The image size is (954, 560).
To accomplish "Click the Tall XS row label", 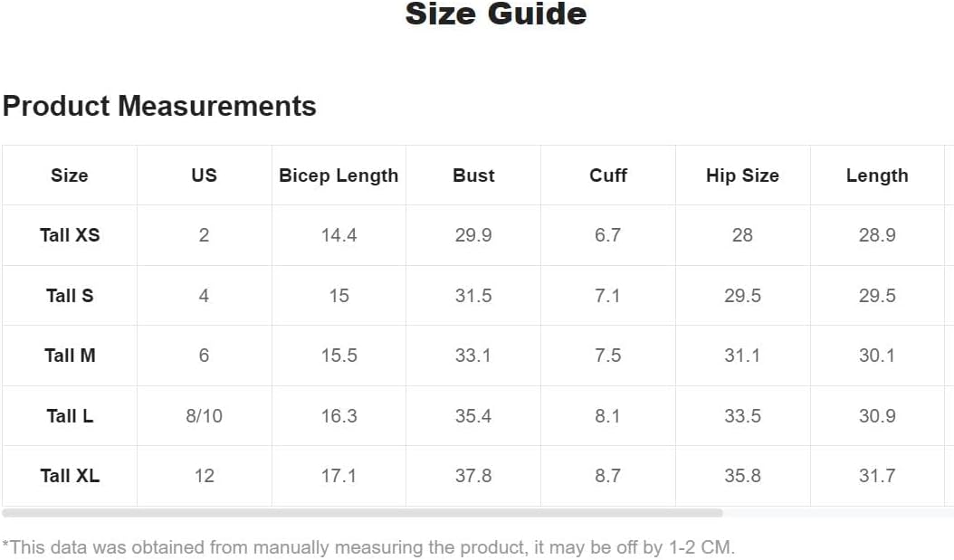I will point(70,235).
